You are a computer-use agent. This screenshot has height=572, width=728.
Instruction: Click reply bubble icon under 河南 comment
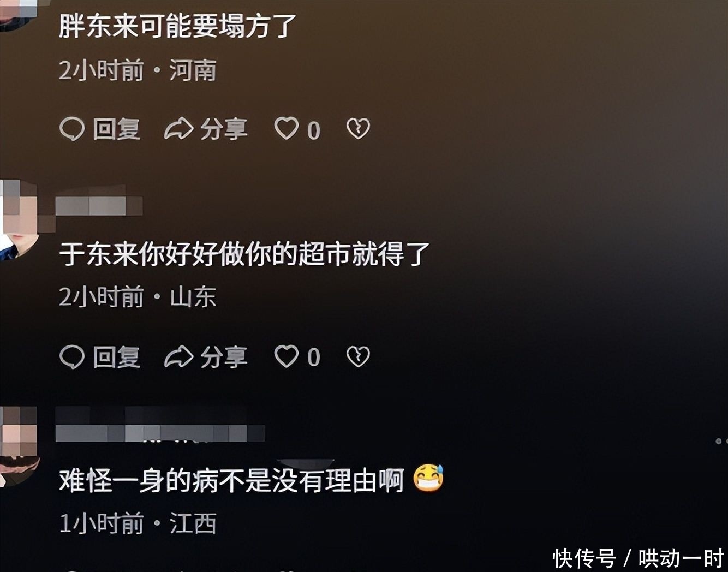(x=72, y=129)
